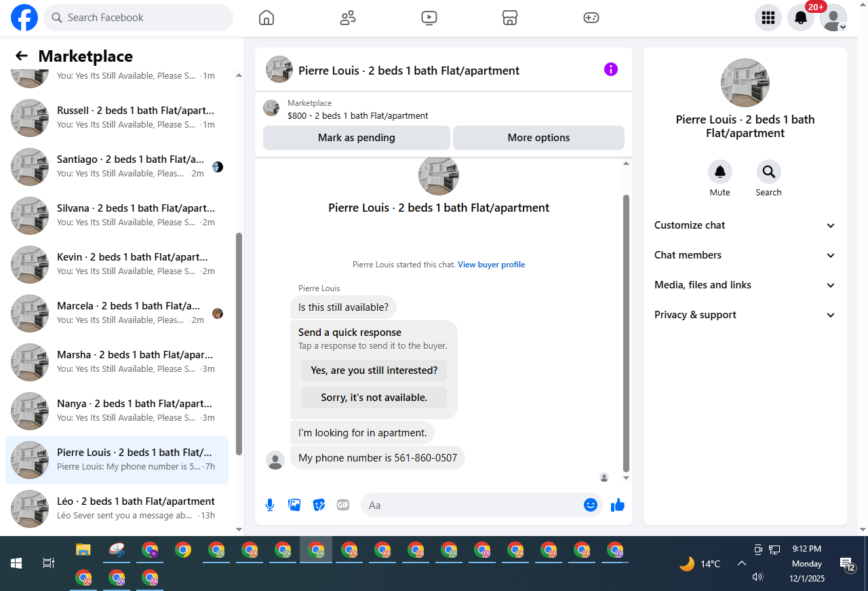Go to the Home feed icon
The width and height of the screenshot is (868, 591).
[x=267, y=18]
